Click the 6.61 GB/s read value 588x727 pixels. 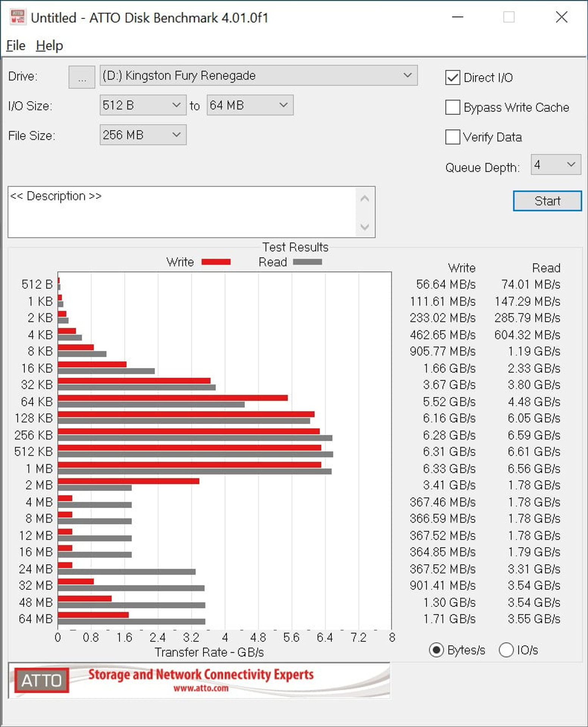[534, 452]
